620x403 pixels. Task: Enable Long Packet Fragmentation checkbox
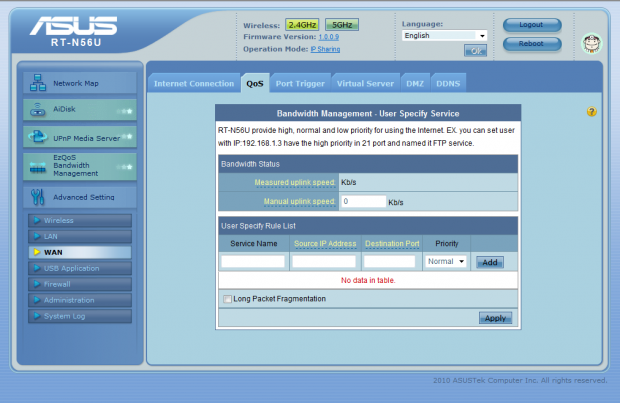[x=227, y=299]
